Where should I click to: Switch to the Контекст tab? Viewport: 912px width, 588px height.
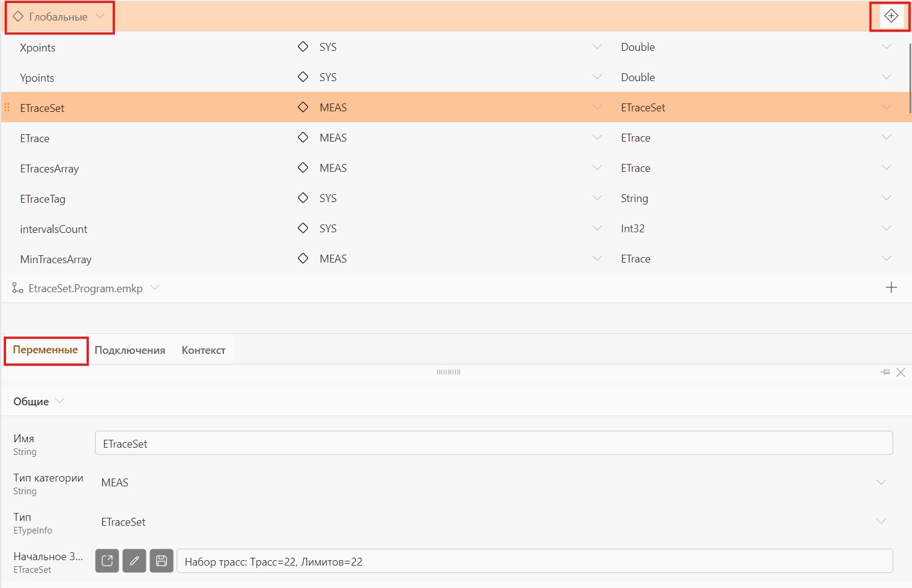pos(203,350)
